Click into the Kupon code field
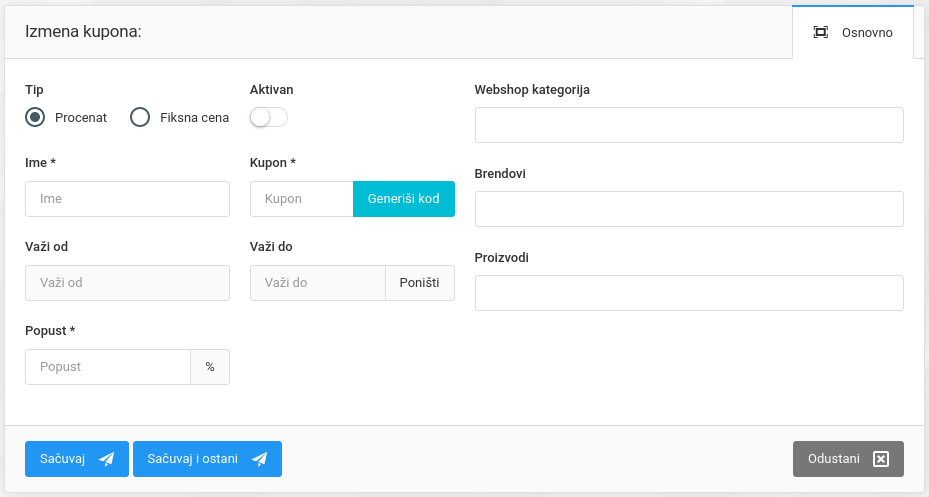Image resolution: width=929 pixels, height=497 pixels. (x=301, y=199)
